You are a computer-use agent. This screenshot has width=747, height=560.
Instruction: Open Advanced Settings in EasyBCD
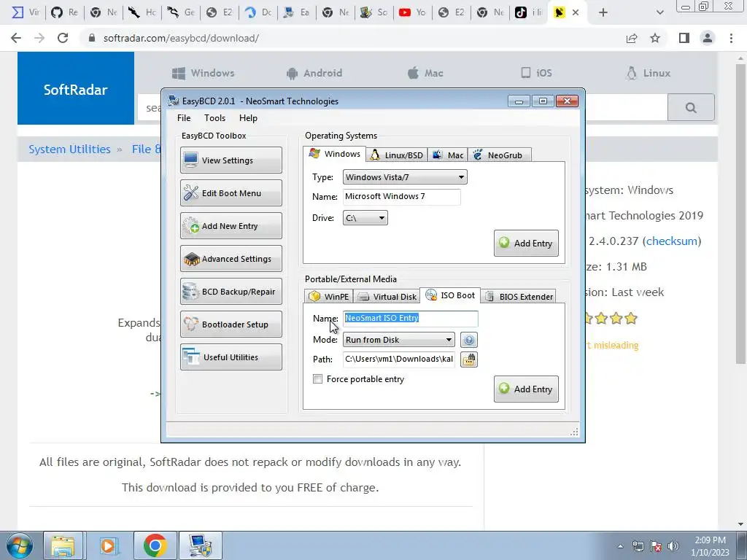[231, 259]
